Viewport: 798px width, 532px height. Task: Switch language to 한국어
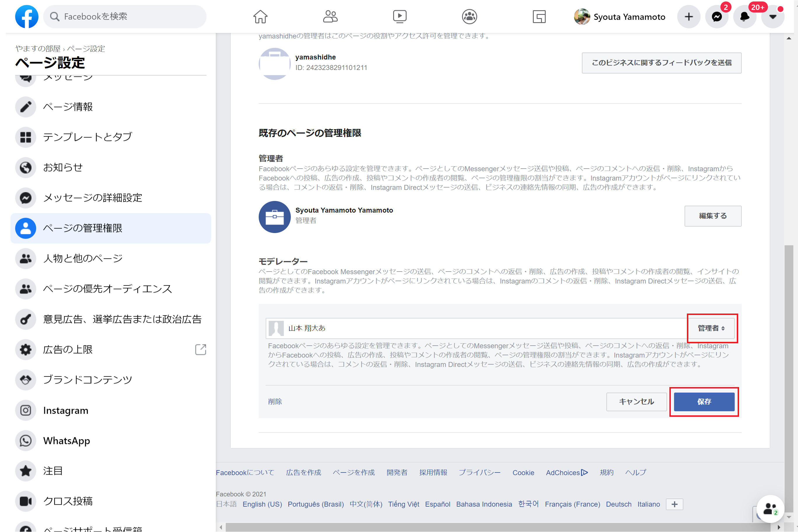pyautogui.click(x=528, y=504)
